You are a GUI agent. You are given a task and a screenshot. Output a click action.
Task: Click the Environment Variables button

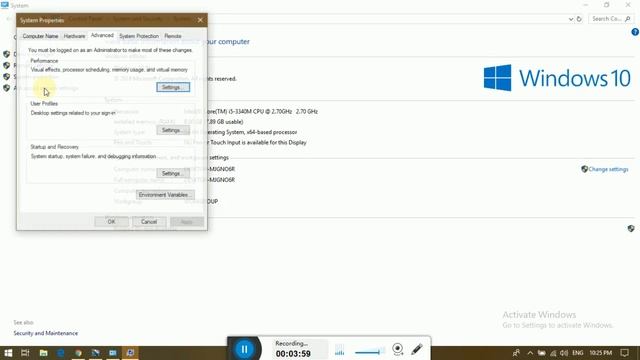165,195
